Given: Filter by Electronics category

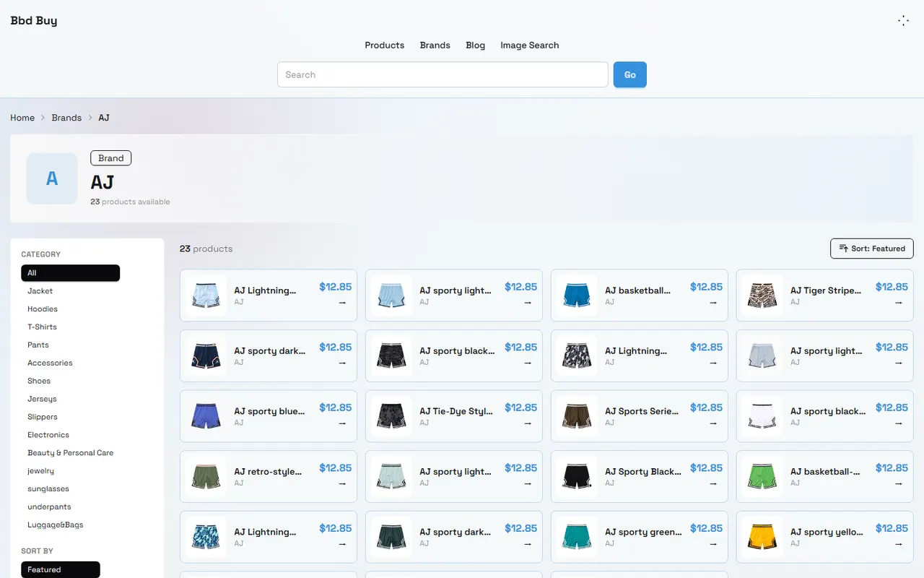Looking at the screenshot, I should pos(48,435).
